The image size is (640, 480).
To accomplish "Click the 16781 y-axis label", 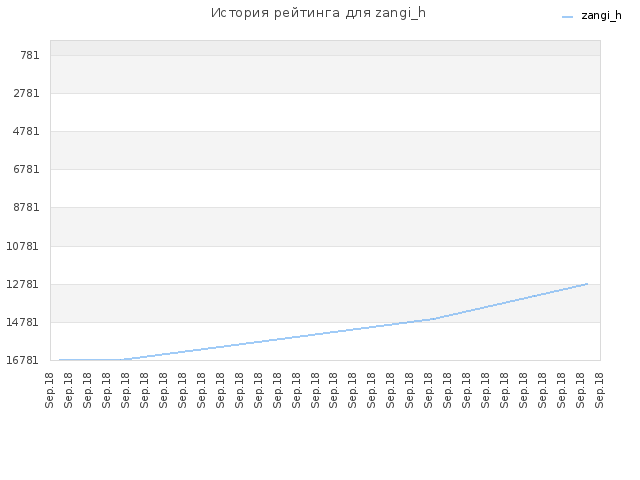I will click(x=23, y=360).
